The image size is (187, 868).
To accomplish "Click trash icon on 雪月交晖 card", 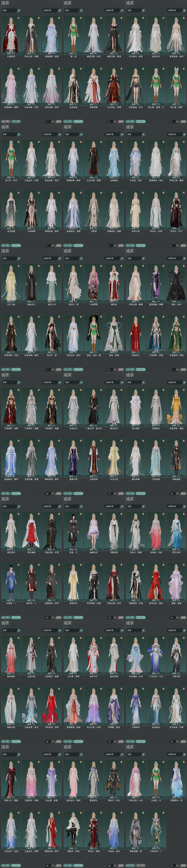I will tap(184, 514).
